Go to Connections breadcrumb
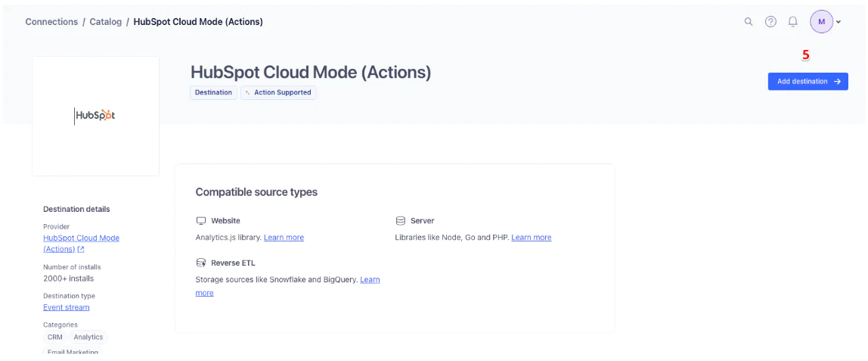The width and height of the screenshot is (868, 361). [51, 22]
